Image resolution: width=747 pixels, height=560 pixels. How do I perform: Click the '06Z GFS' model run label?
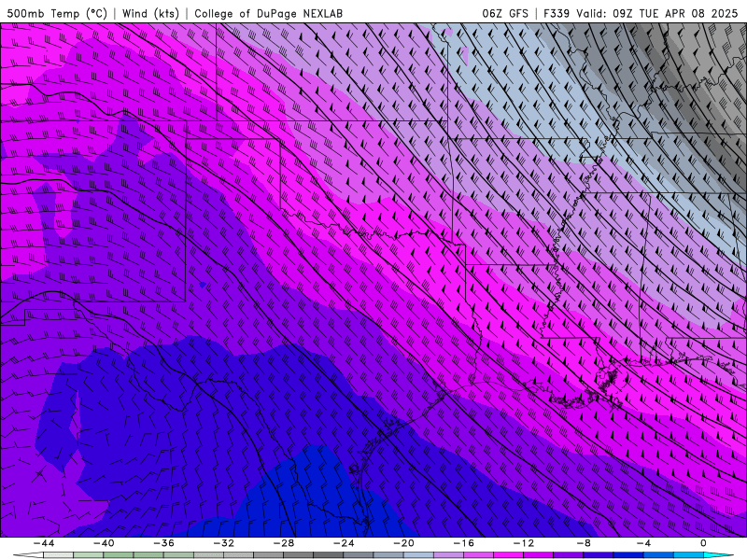505,13
